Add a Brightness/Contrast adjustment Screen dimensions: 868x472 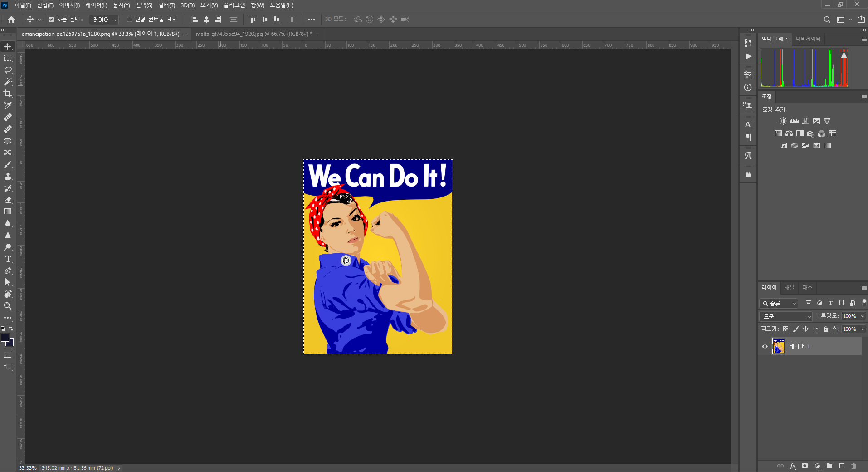pos(783,121)
